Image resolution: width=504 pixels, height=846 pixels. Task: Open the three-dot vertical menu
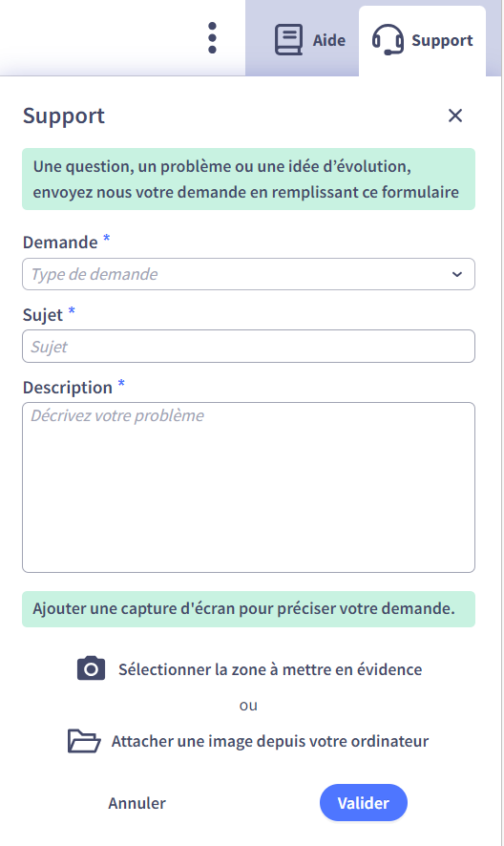click(212, 38)
